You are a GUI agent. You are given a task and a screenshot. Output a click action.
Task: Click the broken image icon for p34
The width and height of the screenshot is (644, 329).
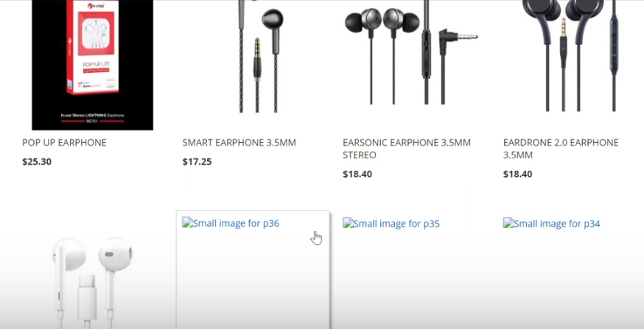(x=508, y=223)
